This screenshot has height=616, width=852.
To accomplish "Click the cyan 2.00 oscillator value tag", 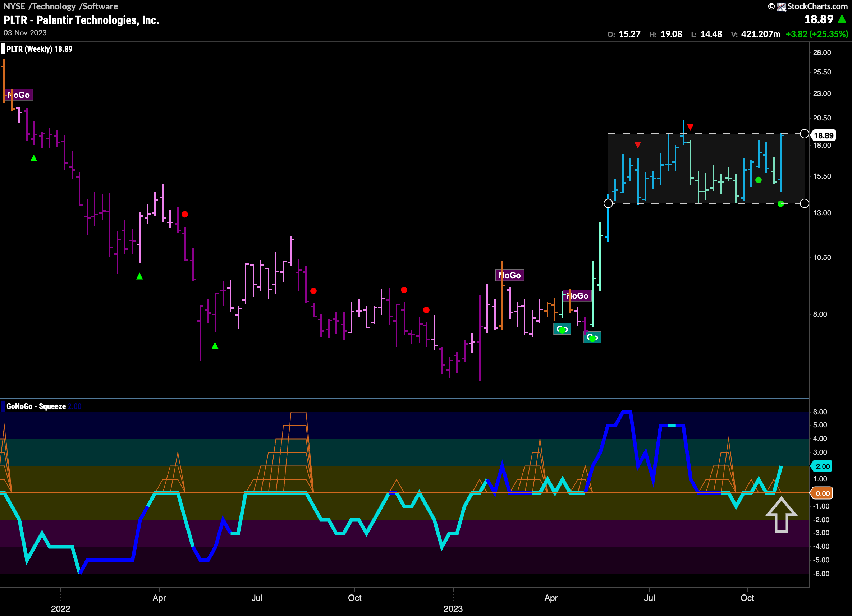I will point(822,466).
